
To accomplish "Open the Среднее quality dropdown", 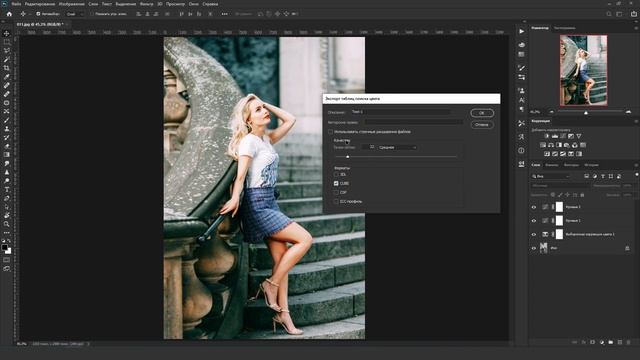I will click(397, 147).
